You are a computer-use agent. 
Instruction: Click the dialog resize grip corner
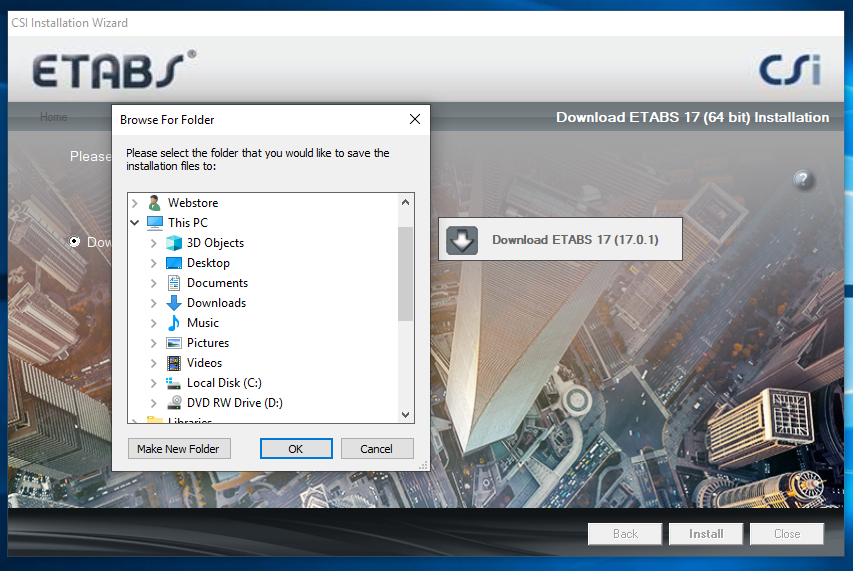[424, 465]
